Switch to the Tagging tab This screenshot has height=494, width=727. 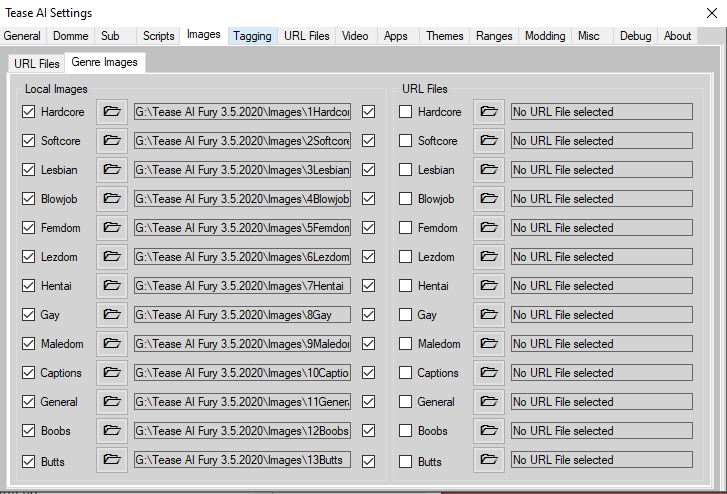(x=252, y=36)
